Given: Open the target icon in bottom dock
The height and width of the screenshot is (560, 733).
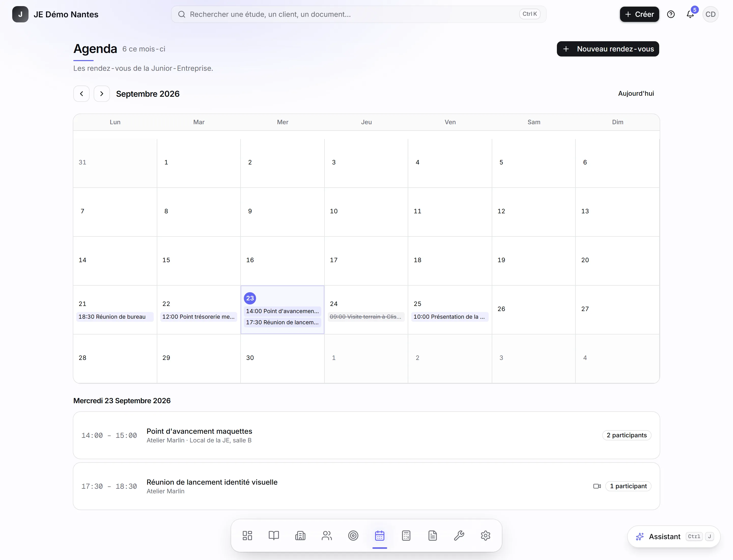Looking at the screenshot, I should click(x=353, y=535).
